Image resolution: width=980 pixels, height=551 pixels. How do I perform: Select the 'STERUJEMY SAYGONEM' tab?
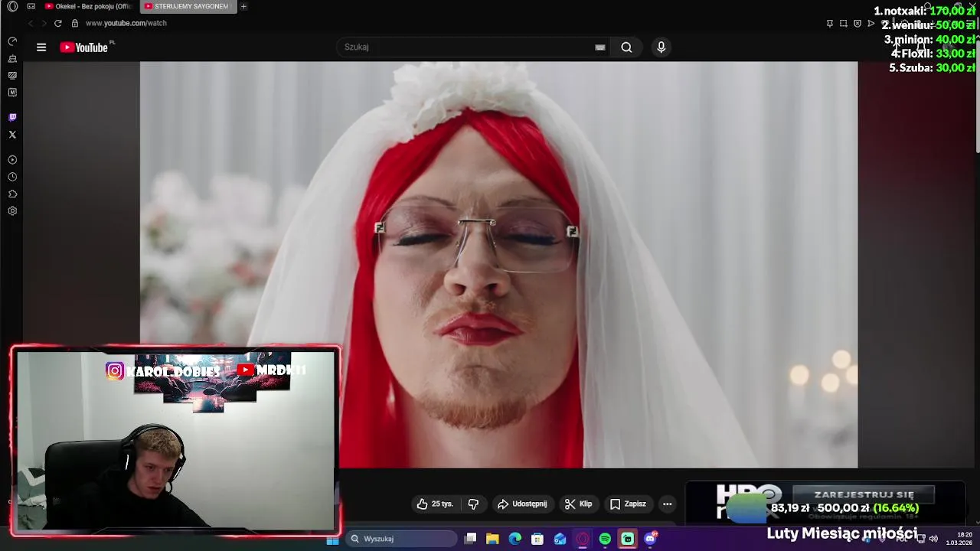click(188, 6)
